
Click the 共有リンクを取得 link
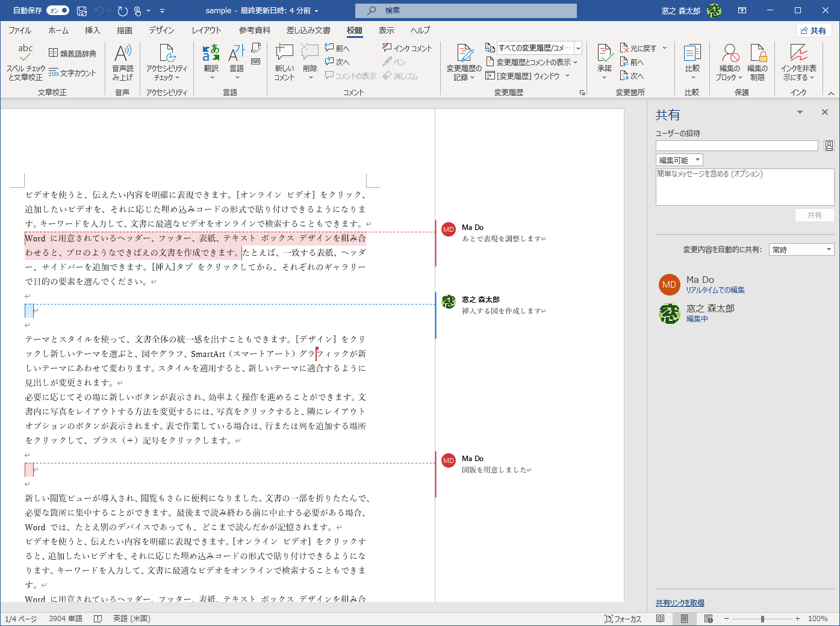(x=680, y=603)
